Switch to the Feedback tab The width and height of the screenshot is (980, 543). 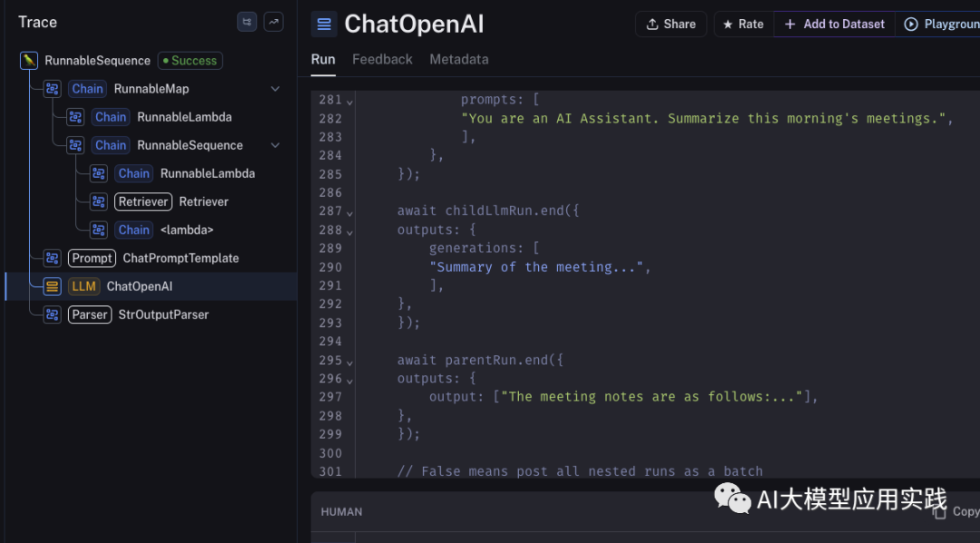pos(383,59)
